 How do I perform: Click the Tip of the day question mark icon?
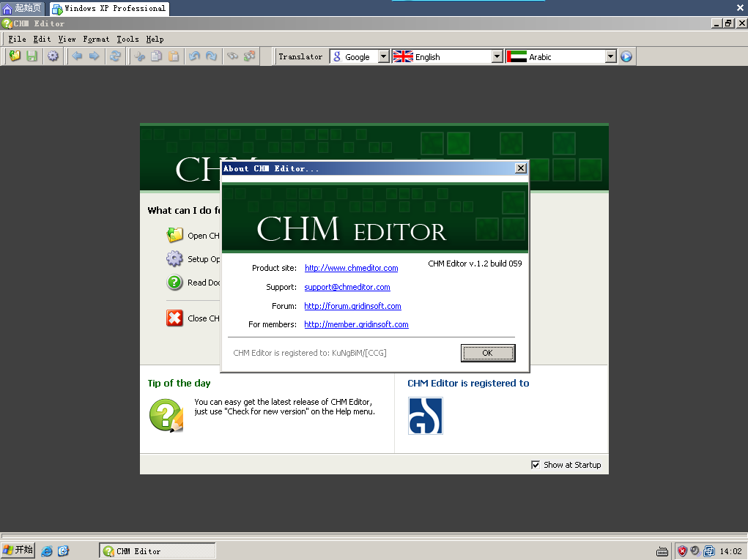tap(166, 416)
